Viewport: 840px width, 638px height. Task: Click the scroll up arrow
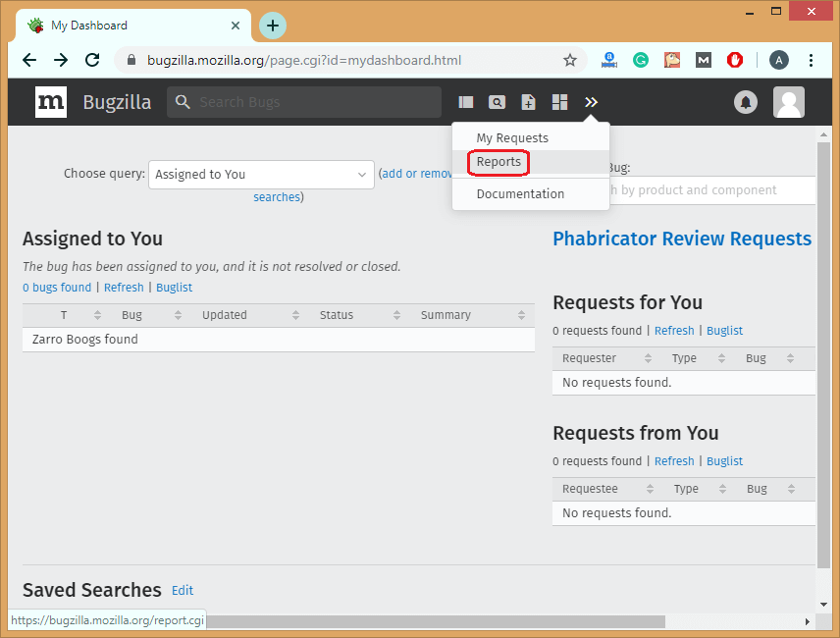click(823, 134)
